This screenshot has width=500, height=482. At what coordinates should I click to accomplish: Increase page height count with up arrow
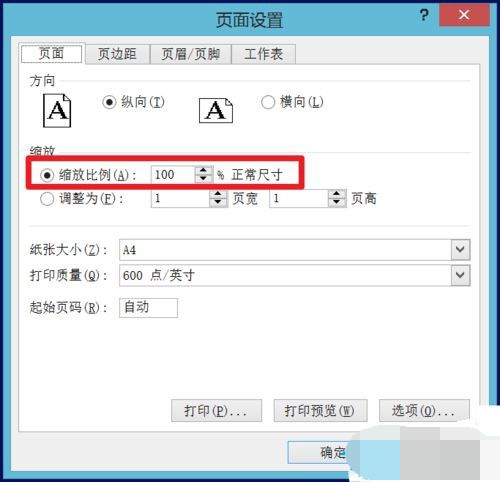(337, 194)
